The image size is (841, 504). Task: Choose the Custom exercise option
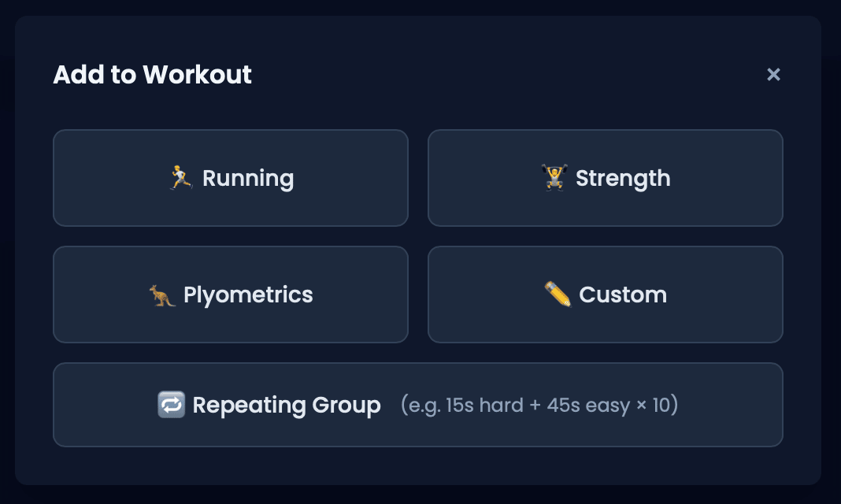click(x=605, y=295)
